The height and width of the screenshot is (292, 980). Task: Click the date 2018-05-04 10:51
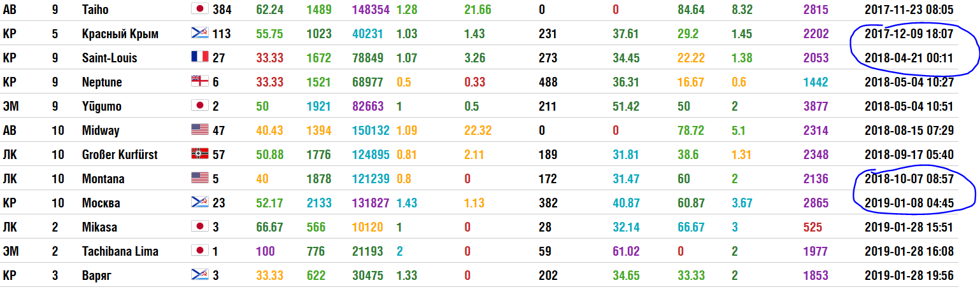click(x=909, y=106)
